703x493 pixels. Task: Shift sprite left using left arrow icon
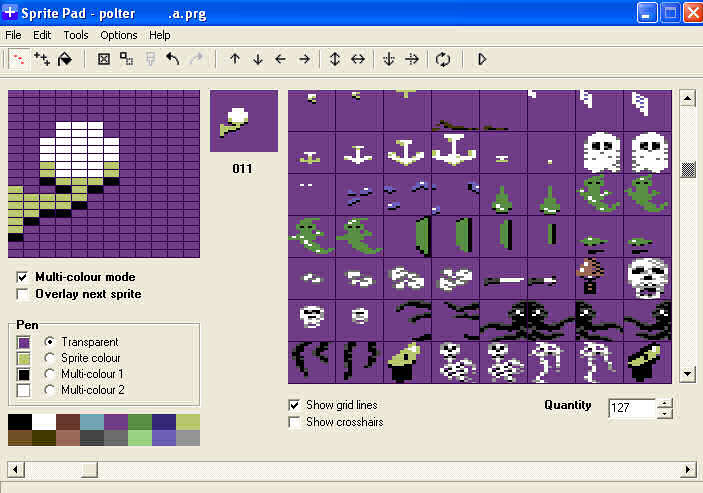(x=281, y=59)
